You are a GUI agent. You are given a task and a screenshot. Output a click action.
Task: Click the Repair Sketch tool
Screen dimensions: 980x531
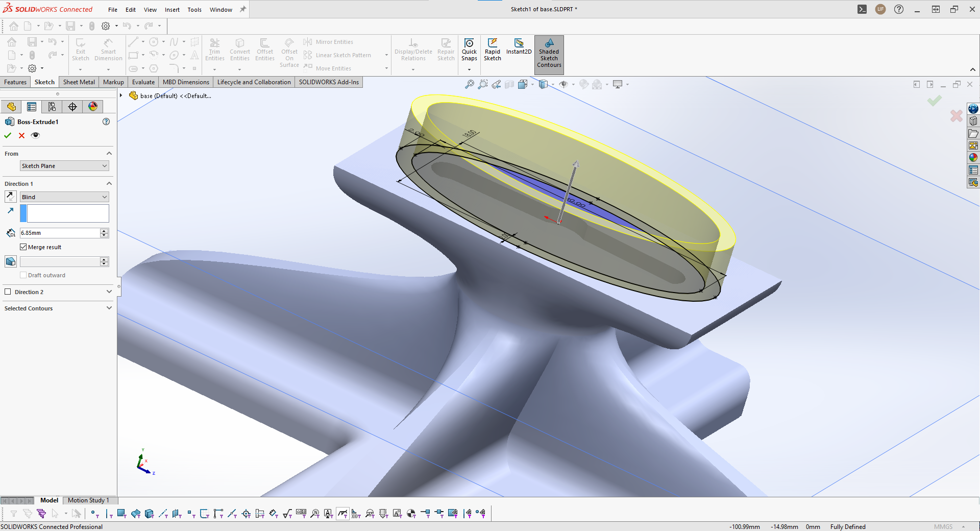[446, 50]
